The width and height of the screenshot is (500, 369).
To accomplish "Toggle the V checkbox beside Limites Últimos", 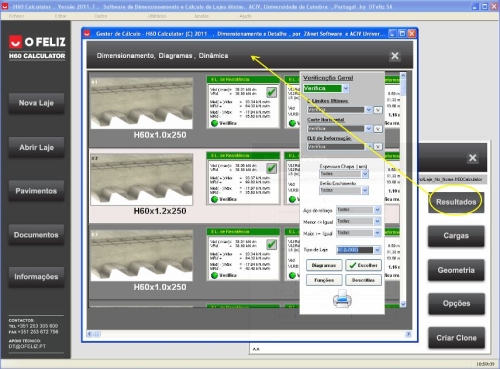I will coord(378,110).
